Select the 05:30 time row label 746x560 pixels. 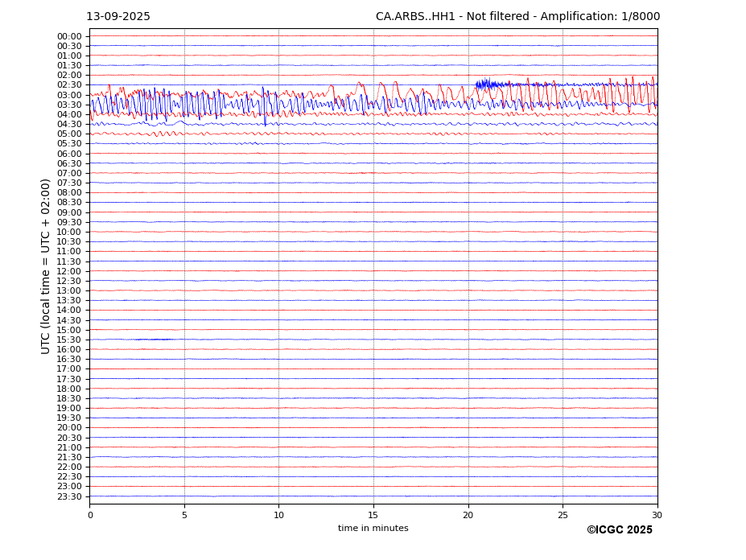coord(69,144)
